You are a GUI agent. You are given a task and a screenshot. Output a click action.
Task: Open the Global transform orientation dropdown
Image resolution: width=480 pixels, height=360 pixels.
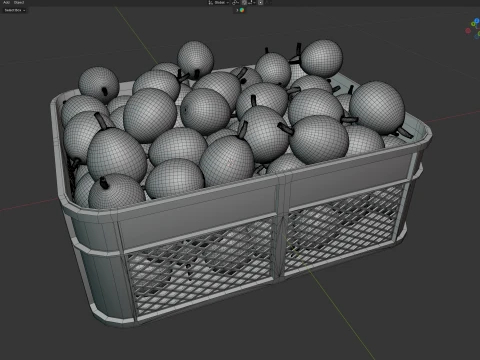[x=219, y=3]
